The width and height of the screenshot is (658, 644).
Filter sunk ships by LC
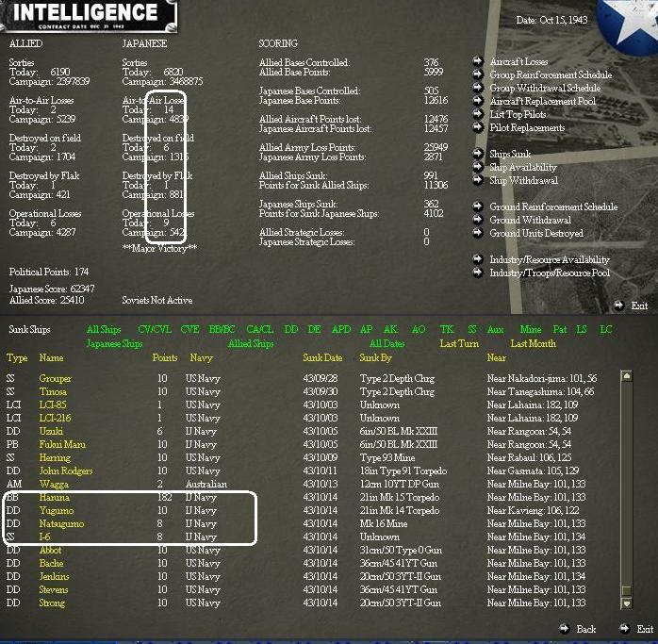605,330
